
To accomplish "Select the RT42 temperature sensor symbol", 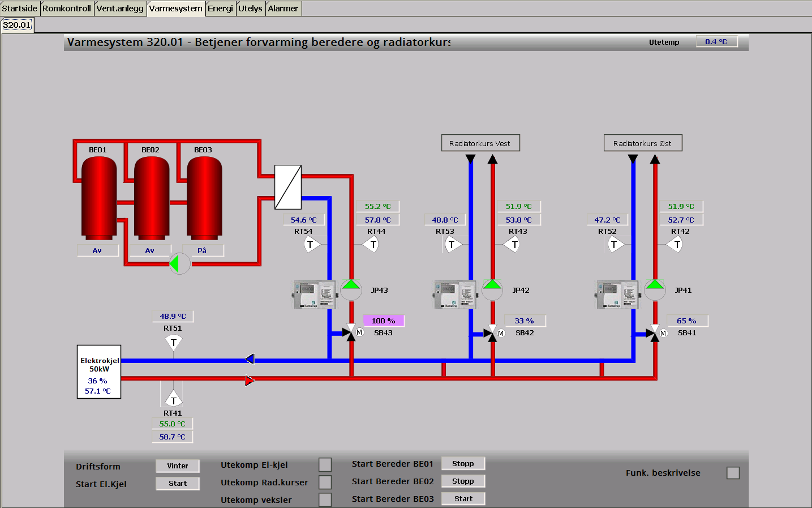I will click(675, 245).
